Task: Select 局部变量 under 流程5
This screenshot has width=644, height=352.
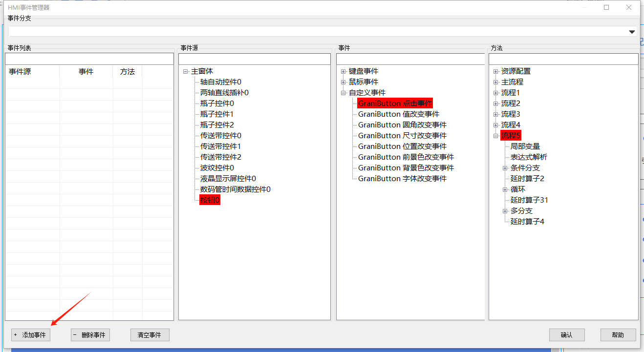Action: point(525,146)
